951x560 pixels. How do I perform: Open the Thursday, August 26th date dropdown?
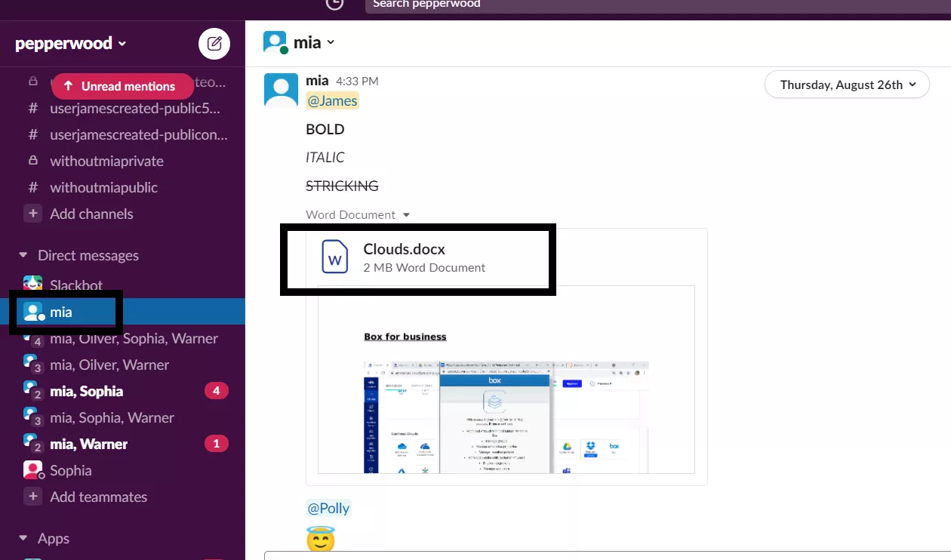point(848,85)
